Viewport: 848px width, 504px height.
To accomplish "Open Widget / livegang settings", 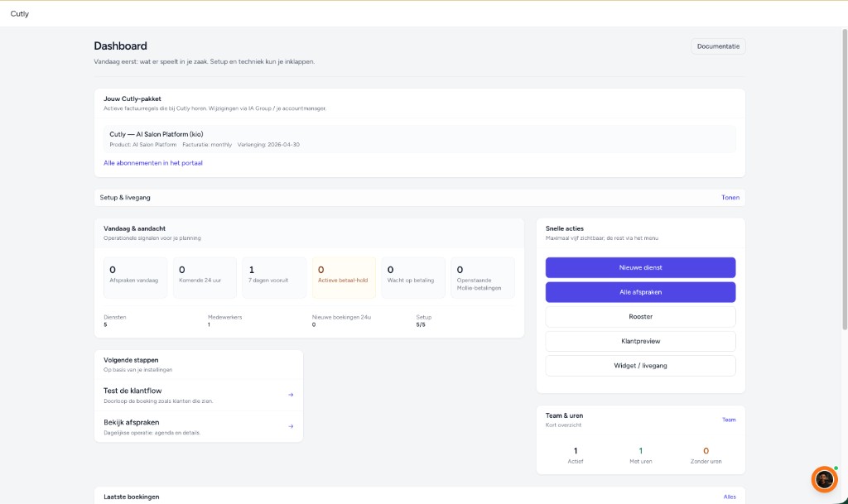I will pyautogui.click(x=640, y=365).
